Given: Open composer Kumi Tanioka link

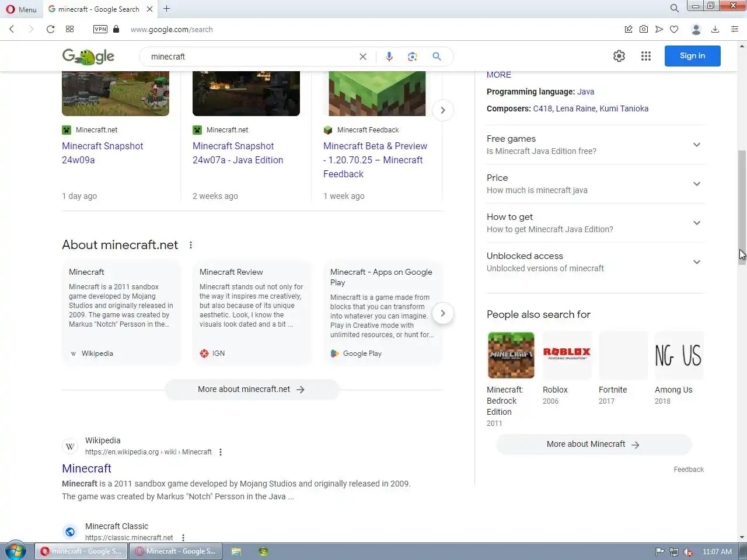Looking at the screenshot, I should pyautogui.click(x=624, y=108).
